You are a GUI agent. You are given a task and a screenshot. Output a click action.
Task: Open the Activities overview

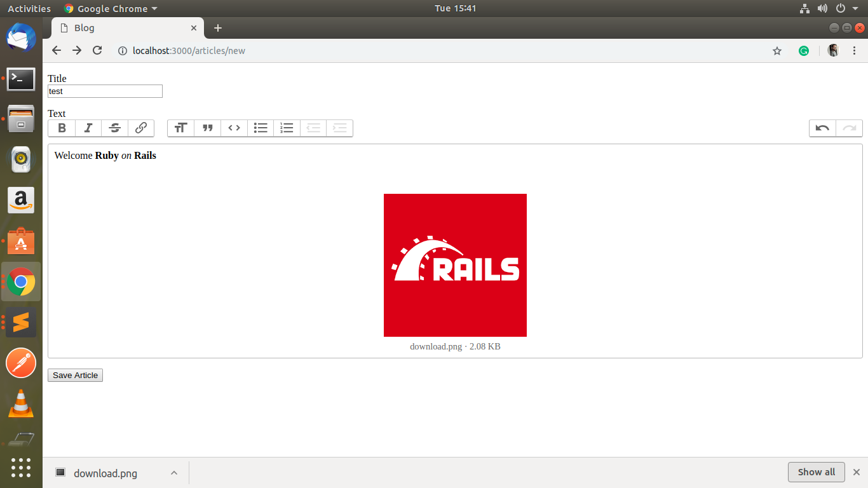pos(29,8)
